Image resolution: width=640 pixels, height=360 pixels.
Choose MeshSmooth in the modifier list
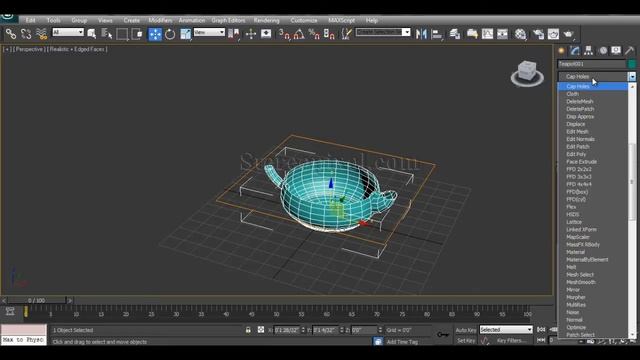pos(581,282)
